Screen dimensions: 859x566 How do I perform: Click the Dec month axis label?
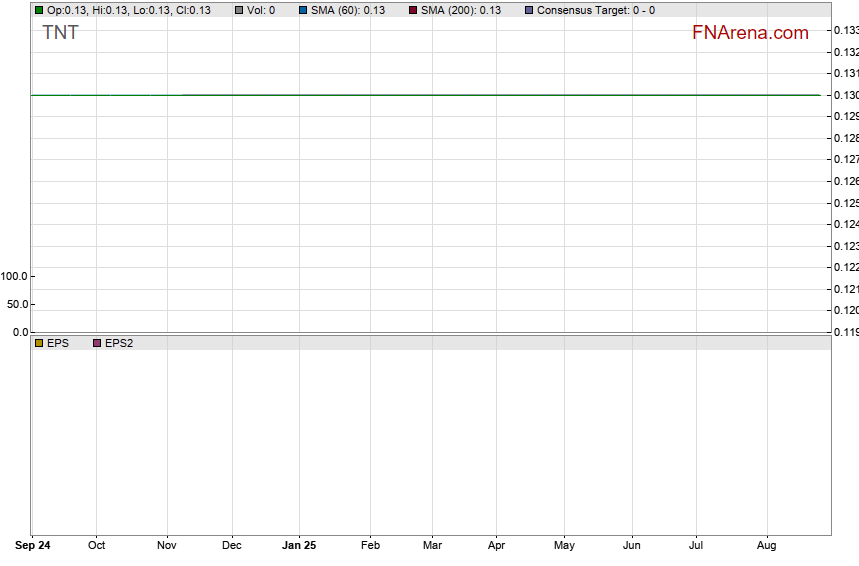pyautogui.click(x=232, y=546)
